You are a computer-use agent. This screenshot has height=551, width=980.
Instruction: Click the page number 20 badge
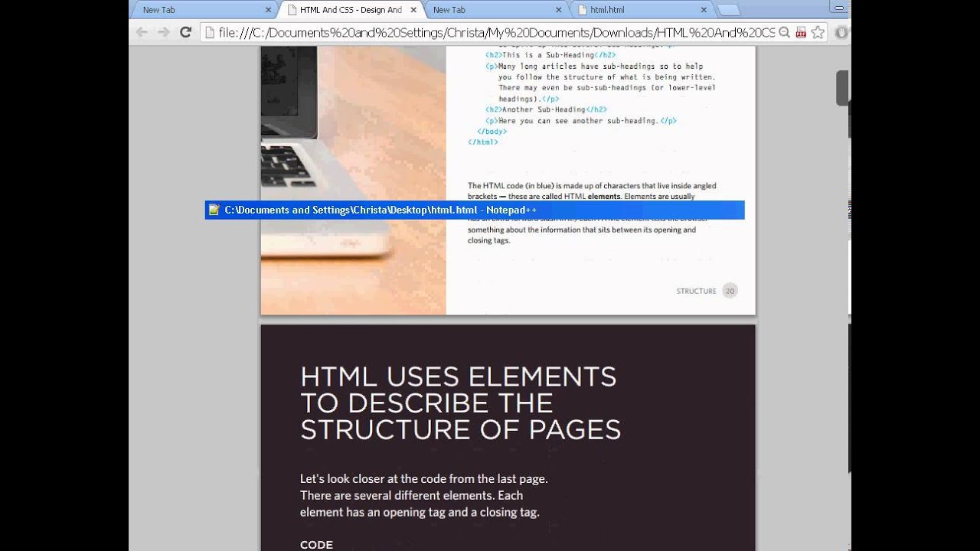pyautogui.click(x=730, y=291)
